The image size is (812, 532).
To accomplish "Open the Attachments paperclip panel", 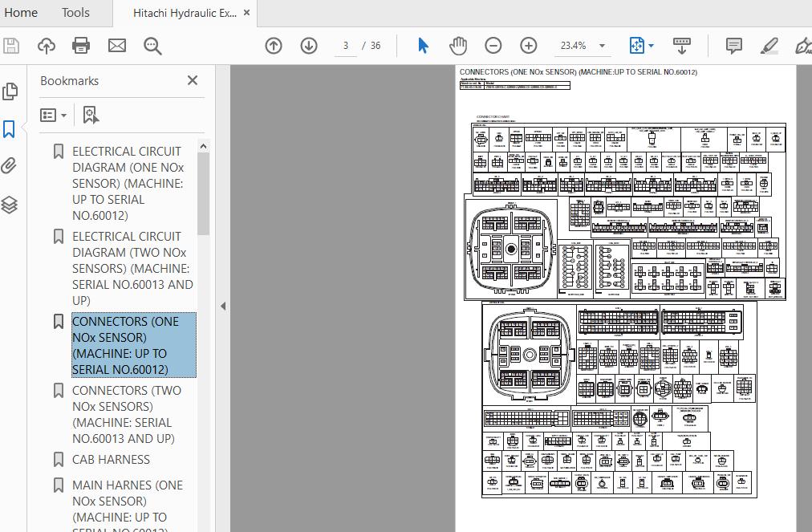I will coord(10,166).
